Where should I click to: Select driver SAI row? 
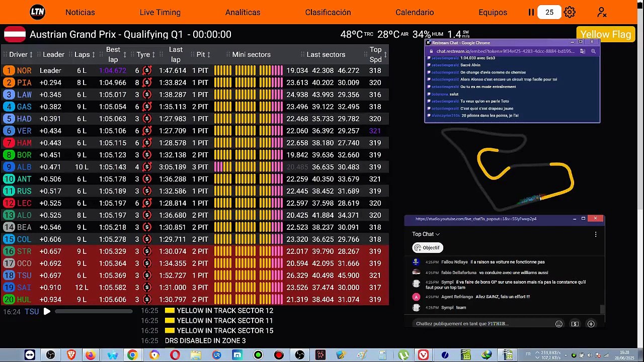pos(195,288)
